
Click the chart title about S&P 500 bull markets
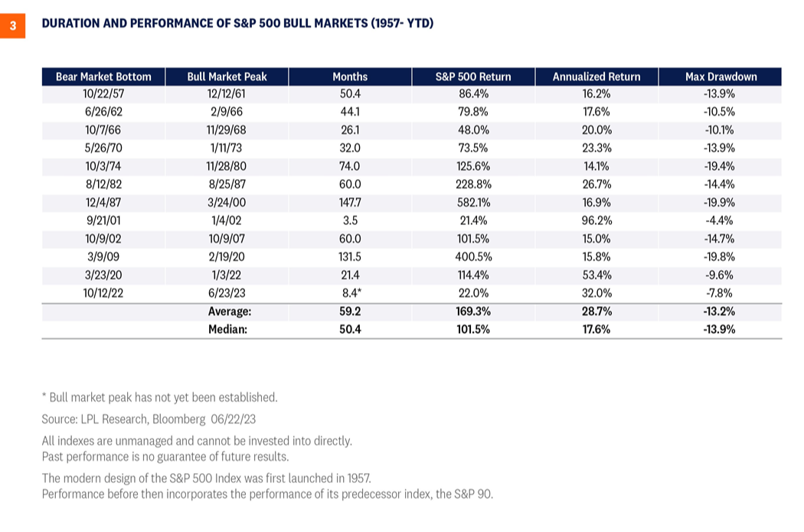(237, 24)
